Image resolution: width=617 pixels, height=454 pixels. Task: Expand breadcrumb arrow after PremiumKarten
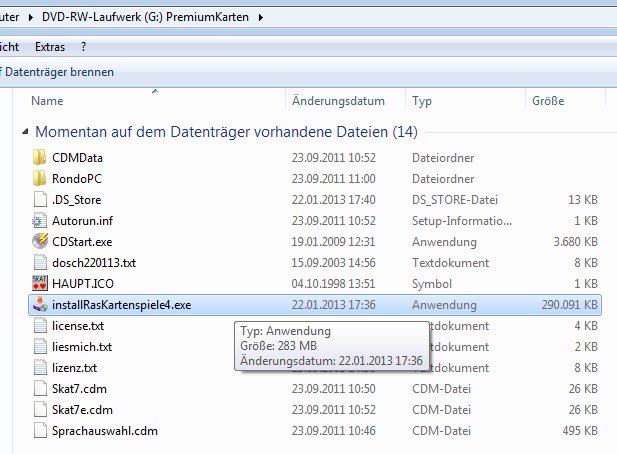point(261,17)
